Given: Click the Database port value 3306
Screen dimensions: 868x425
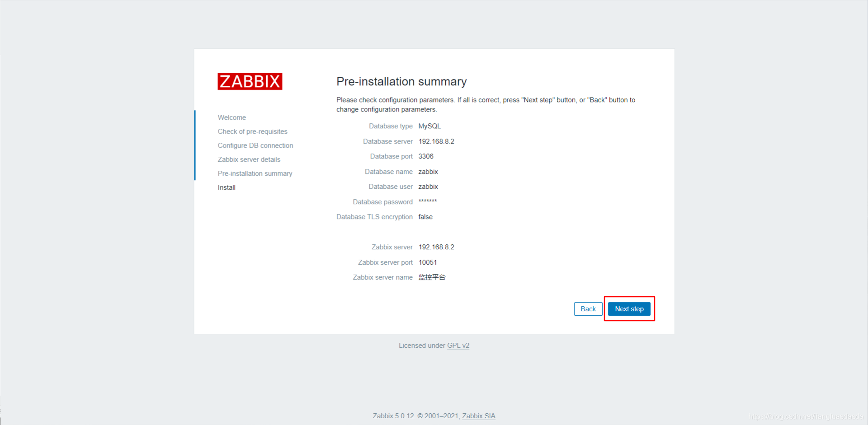Looking at the screenshot, I should click(x=426, y=156).
